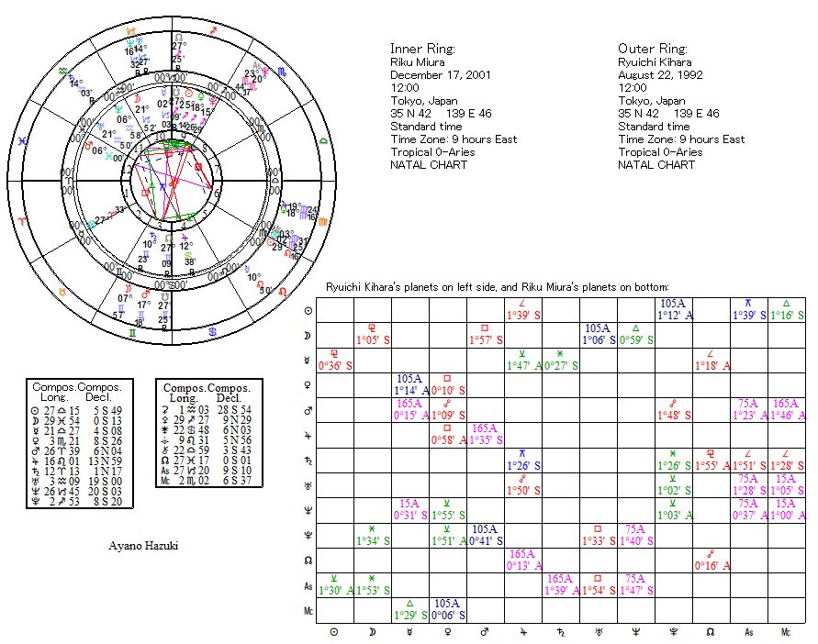The height and width of the screenshot is (644, 818).
Task: Click the Outer Ring heading
Action: click(649, 49)
